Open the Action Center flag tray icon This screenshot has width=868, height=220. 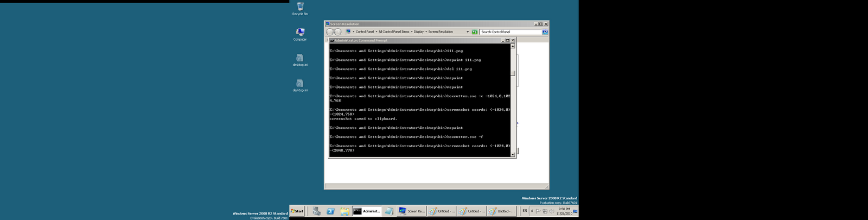click(x=538, y=211)
